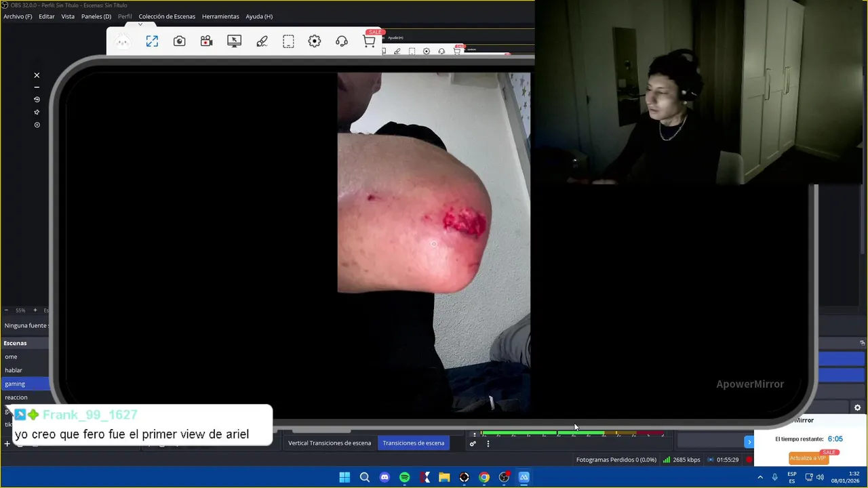
Task: Open audio mixer three-dot options menu
Action: (x=488, y=444)
